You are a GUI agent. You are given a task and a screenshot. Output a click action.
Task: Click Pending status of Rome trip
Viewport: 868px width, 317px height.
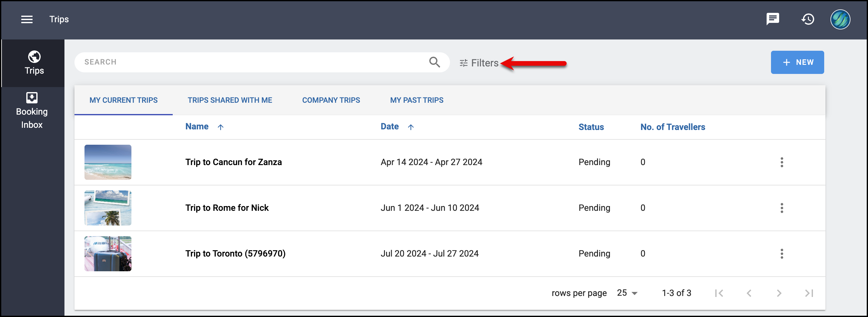click(594, 208)
